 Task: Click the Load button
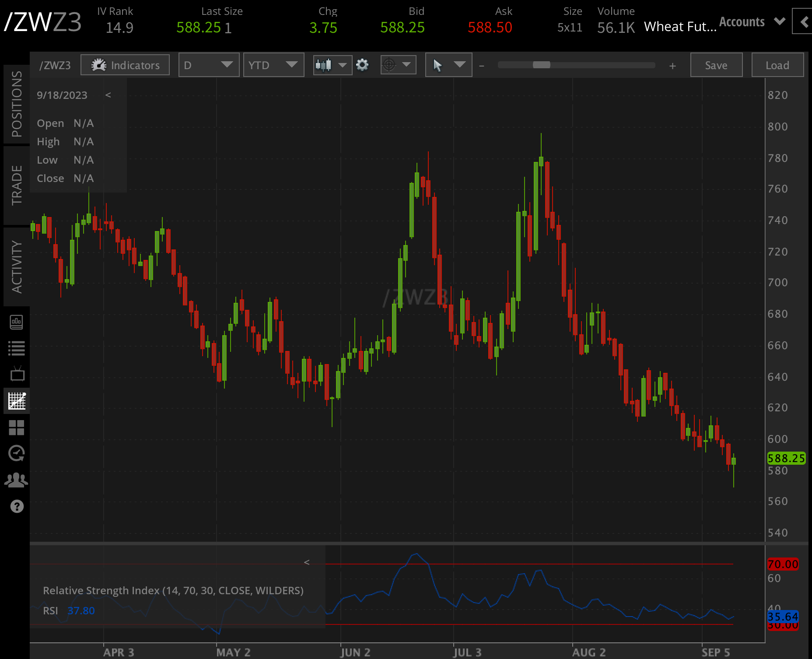[777, 65]
